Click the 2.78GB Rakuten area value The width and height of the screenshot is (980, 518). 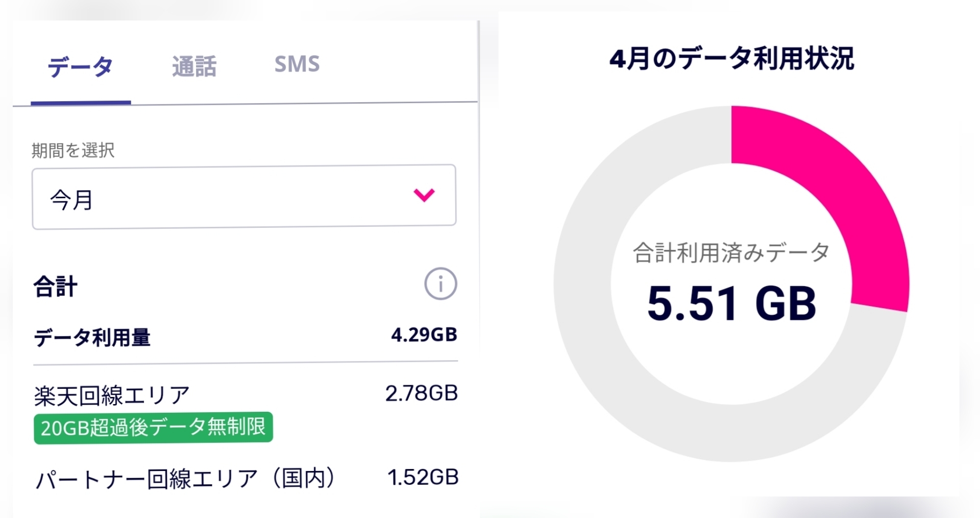click(421, 393)
